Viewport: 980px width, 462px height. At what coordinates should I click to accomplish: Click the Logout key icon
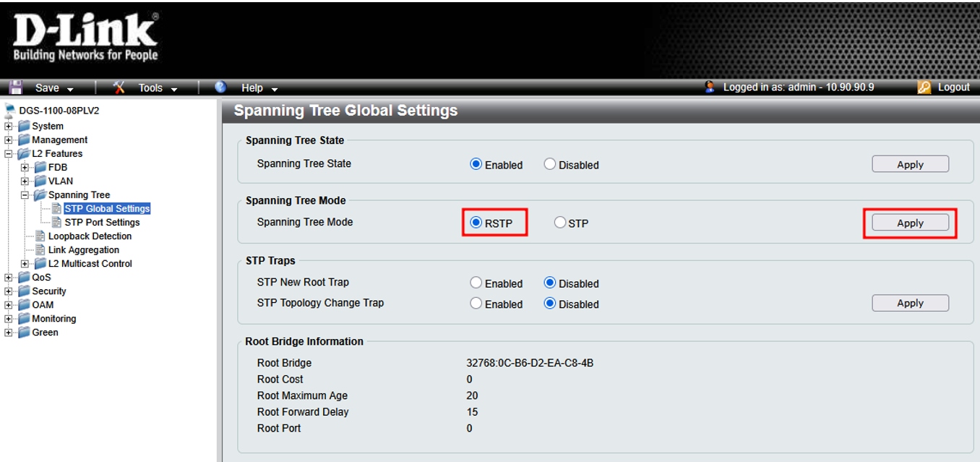click(924, 87)
